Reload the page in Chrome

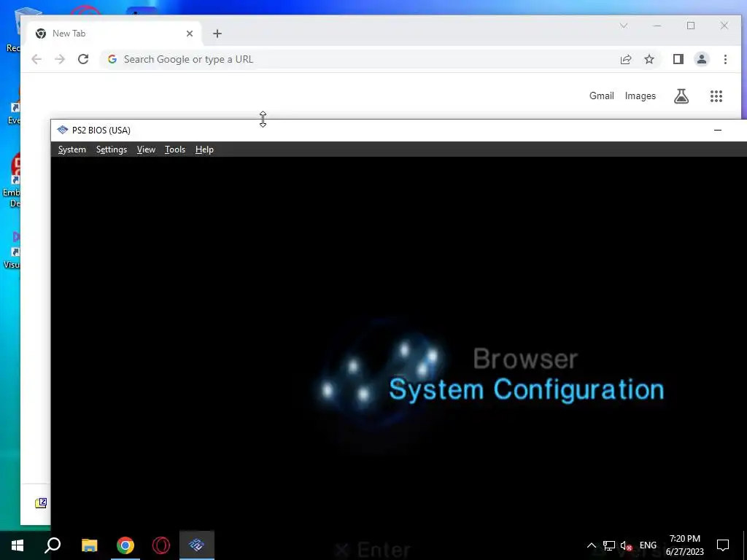83,59
